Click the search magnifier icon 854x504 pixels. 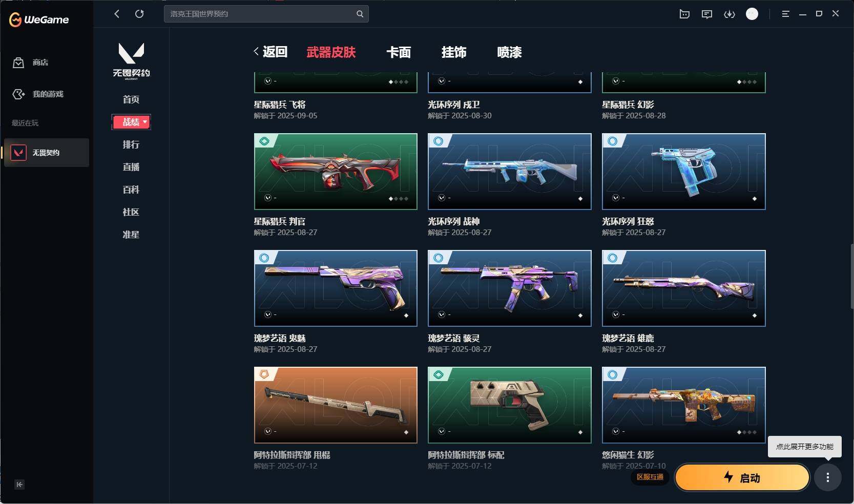tap(360, 14)
